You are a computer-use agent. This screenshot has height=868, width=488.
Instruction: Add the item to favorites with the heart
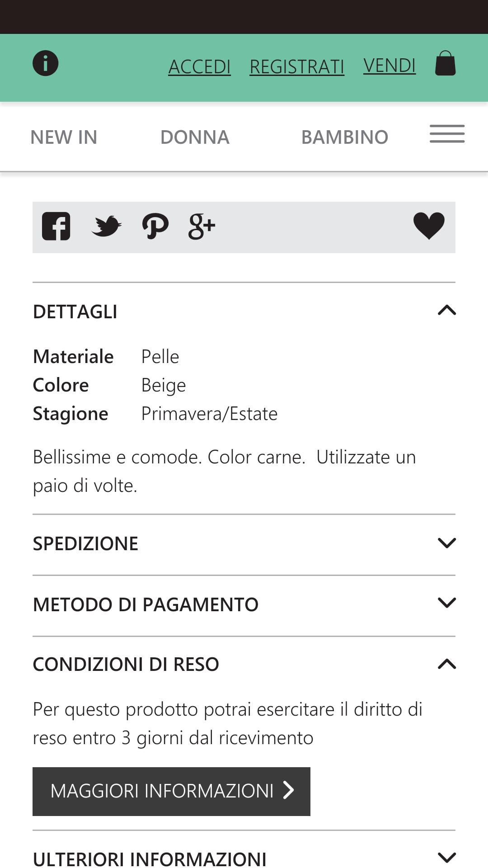428,226
